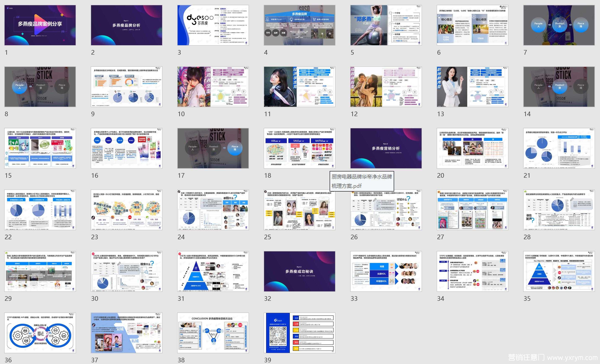Select slide 17 highlighting the Place circle

(x=213, y=148)
